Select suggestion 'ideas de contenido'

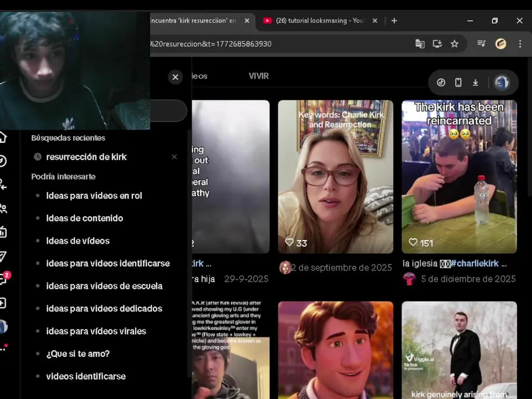[84, 218]
